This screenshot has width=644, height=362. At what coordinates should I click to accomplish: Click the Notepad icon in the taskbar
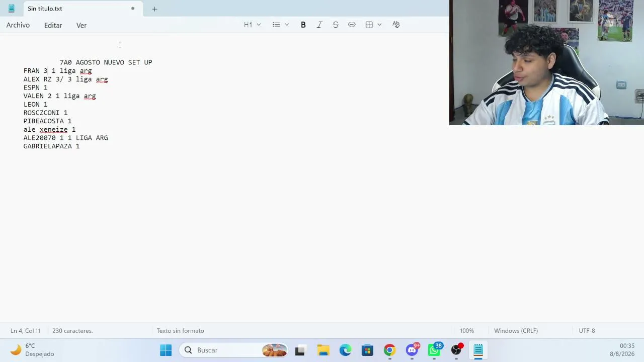478,350
